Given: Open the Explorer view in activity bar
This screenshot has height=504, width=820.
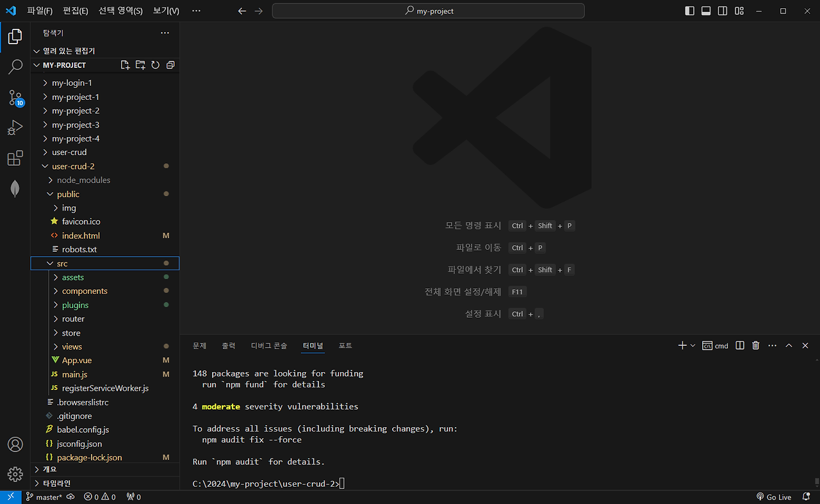Looking at the screenshot, I should (x=15, y=36).
